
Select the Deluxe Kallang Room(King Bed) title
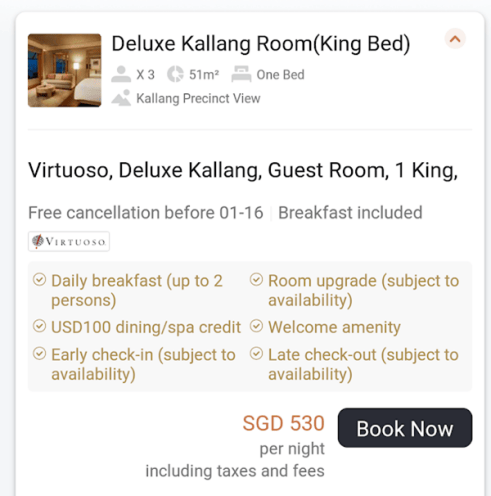pos(261,44)
